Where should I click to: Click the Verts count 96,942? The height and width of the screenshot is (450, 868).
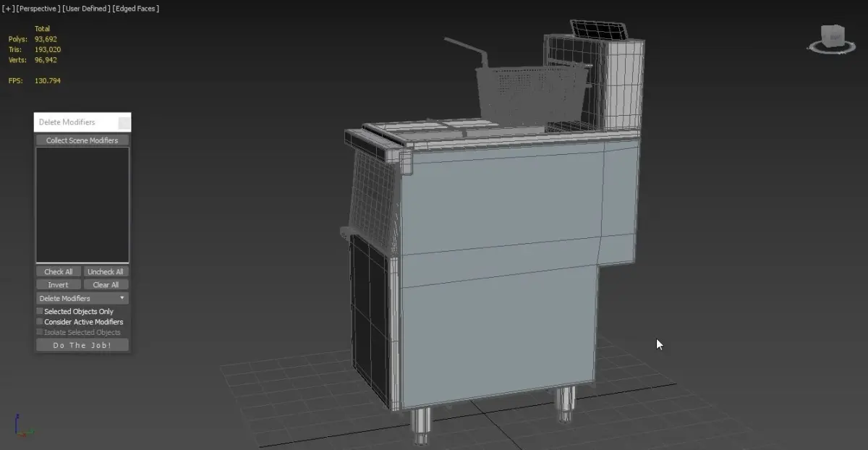tap(46, 60)
